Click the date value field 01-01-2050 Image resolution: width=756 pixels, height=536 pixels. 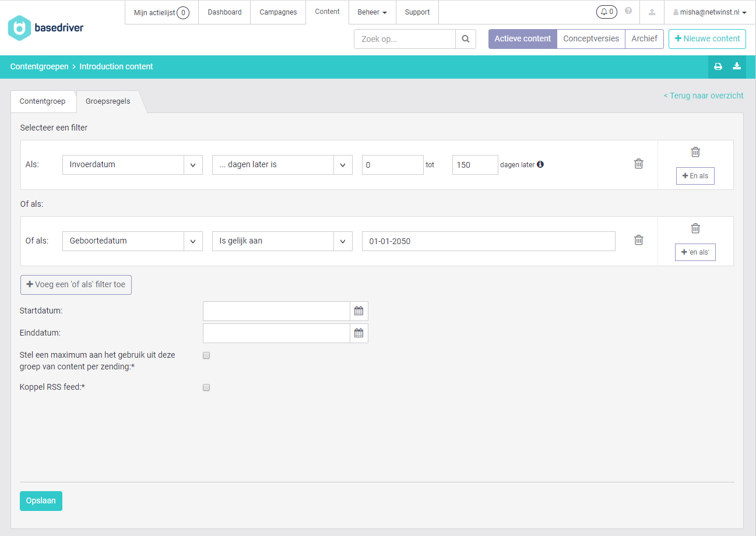pyautogui.click(x=488, y=241)
